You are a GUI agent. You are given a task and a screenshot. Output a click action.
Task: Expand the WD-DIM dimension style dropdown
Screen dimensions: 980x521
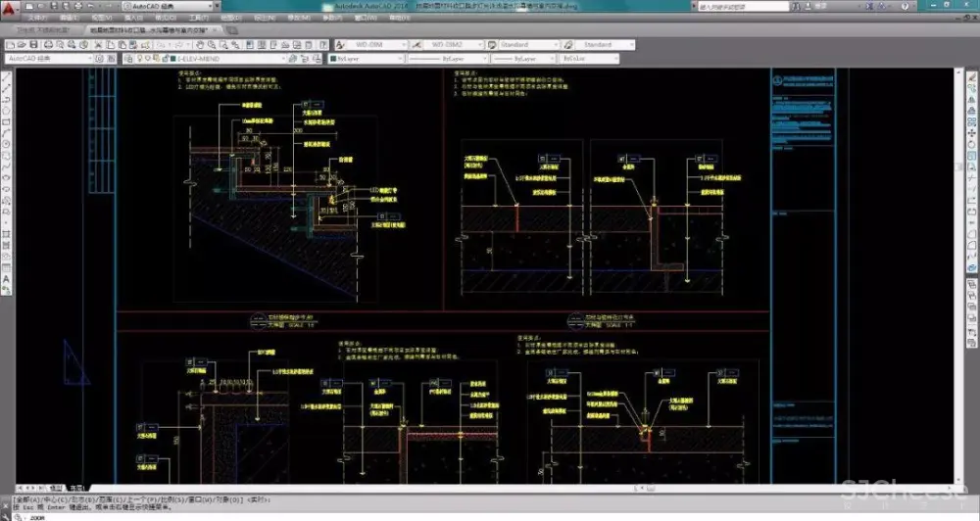point(401,44)
